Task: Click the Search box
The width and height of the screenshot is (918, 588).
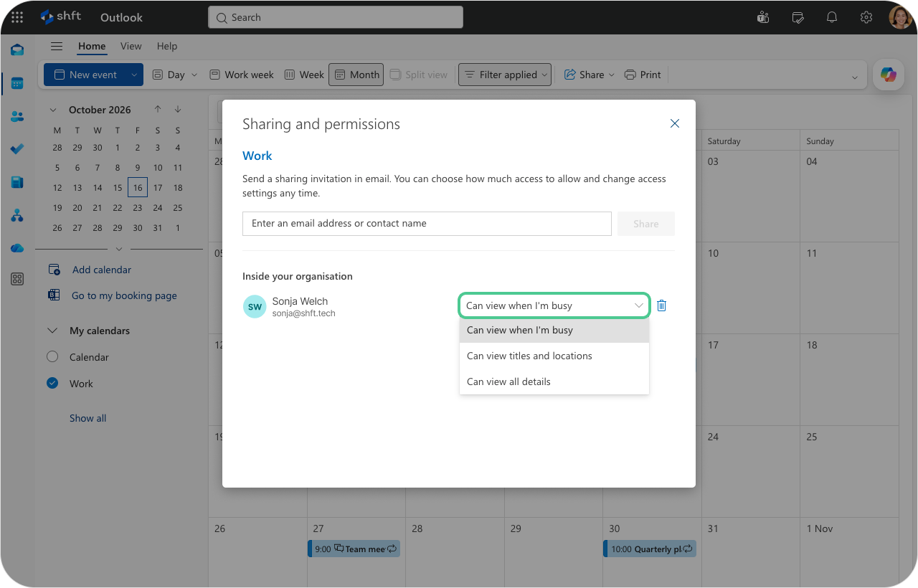Action: [336, 17]
